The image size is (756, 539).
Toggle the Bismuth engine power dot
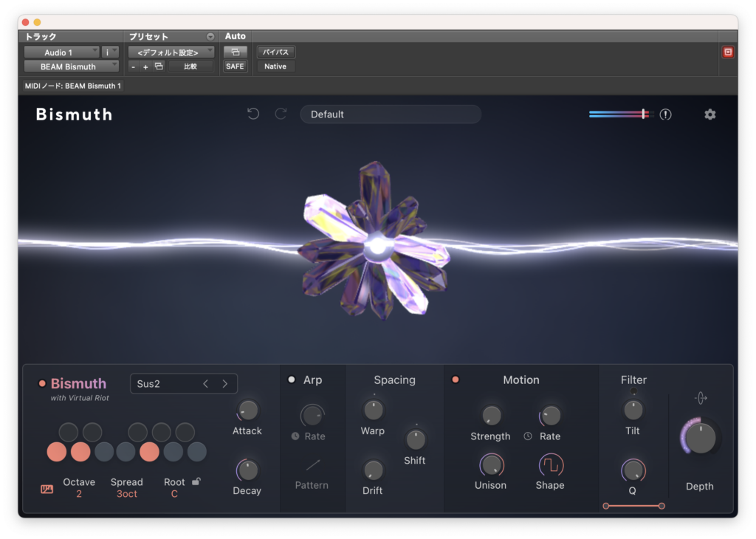coord(42,383)
